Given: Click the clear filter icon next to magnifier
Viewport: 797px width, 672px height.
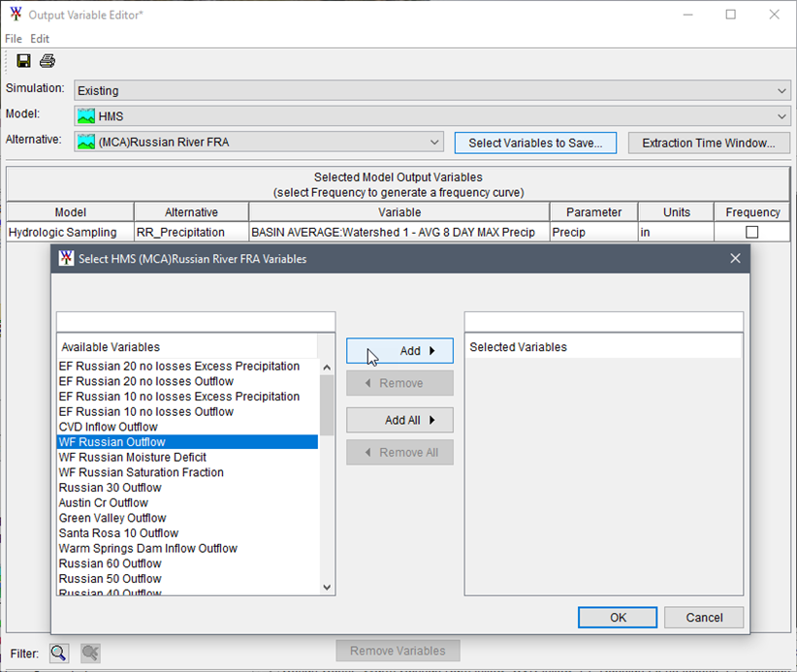Looking at the screenshot, I should pyautogui.click(x=89, y=652).
